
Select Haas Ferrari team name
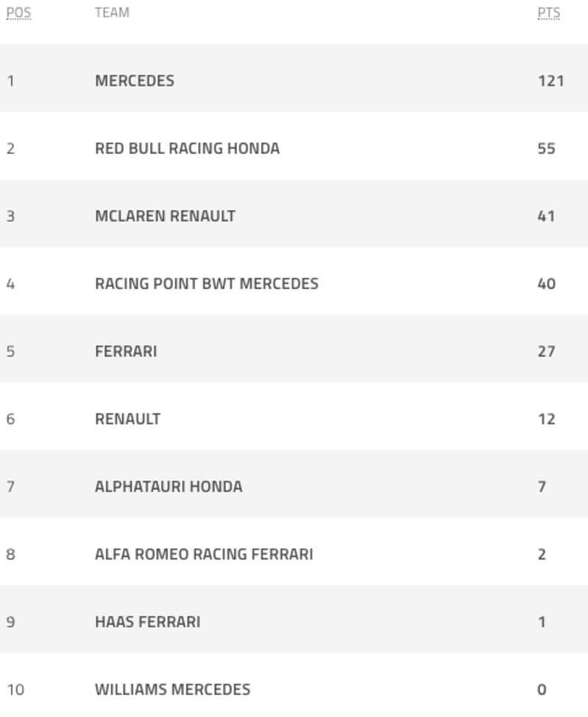click(x=147, y=622)
